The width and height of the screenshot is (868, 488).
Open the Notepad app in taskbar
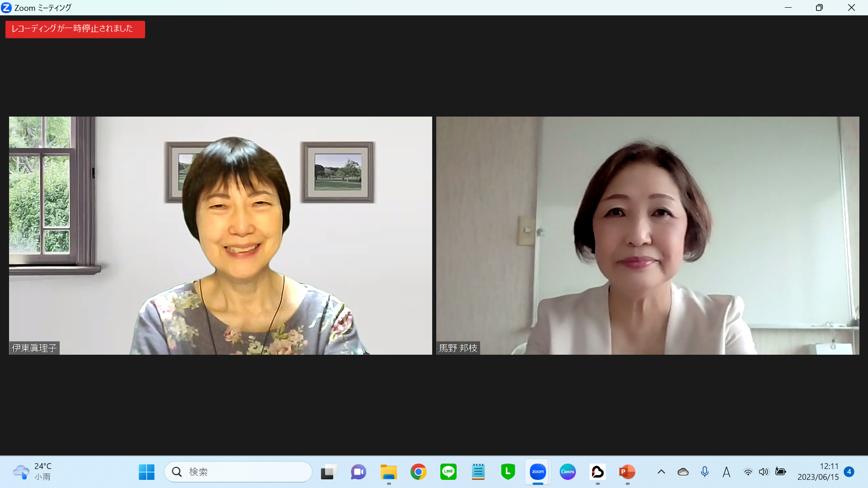(x=478, y=472)
